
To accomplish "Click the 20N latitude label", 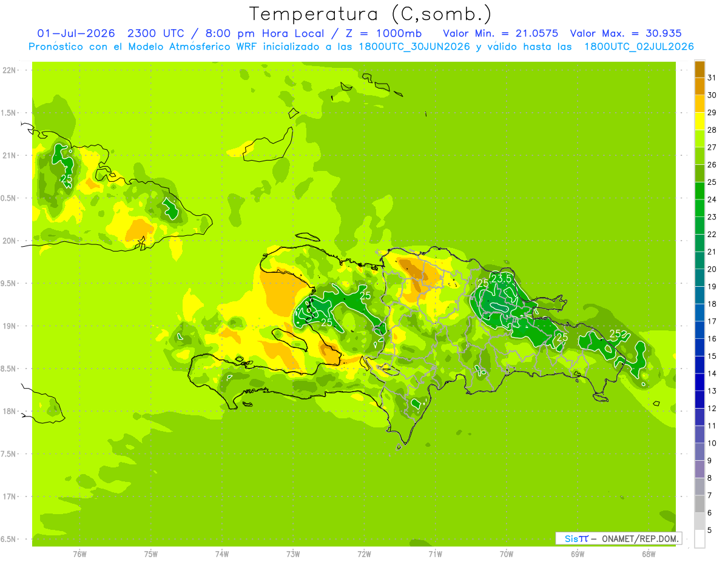I will 9,241.
